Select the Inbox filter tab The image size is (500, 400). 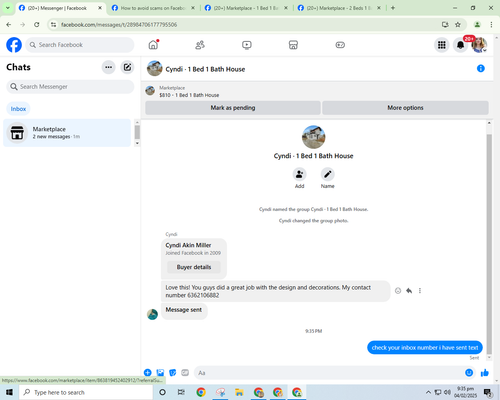click(18, 109)
